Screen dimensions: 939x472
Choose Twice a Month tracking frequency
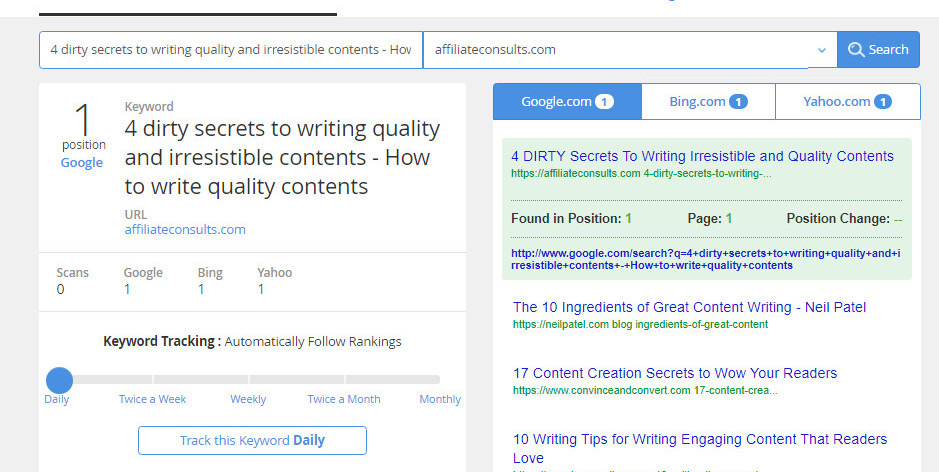click(x=344, y=399)
